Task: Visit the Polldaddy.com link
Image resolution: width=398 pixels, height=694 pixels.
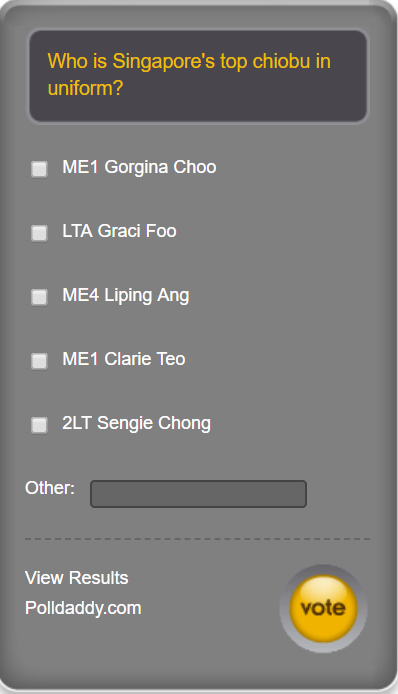Action: pyautogui.click(x=83, y=608)
